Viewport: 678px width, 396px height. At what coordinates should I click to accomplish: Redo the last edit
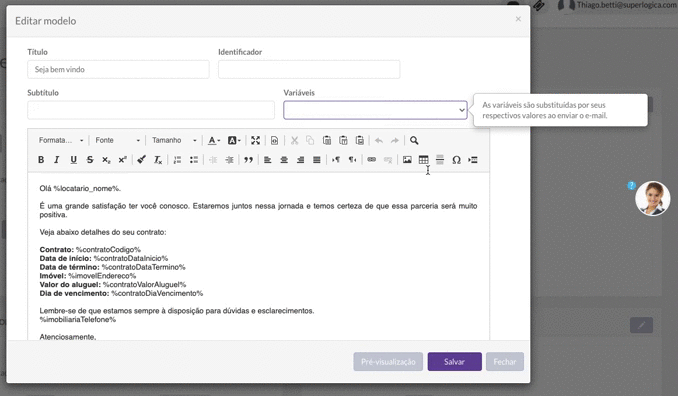394,140
